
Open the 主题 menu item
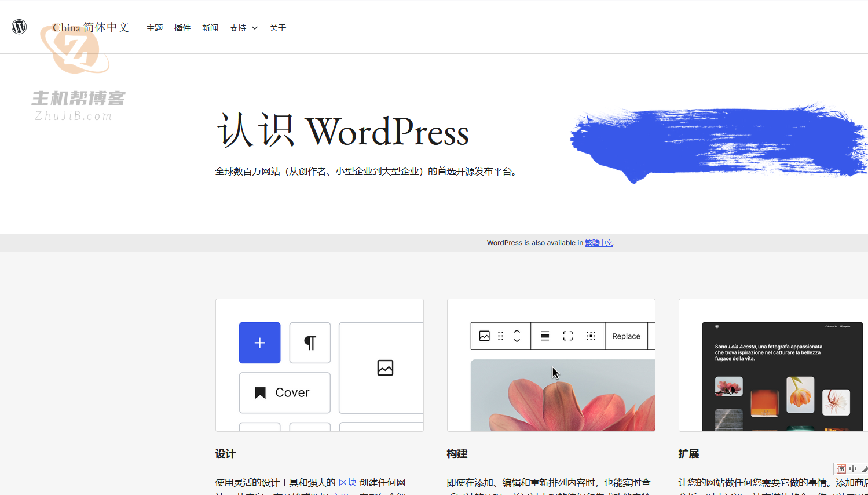click(155, 28)
